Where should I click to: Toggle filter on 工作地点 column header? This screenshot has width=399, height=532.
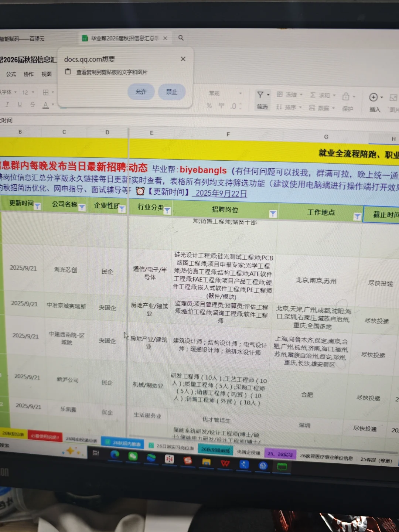pyautogui.click(x=357, y=216)
